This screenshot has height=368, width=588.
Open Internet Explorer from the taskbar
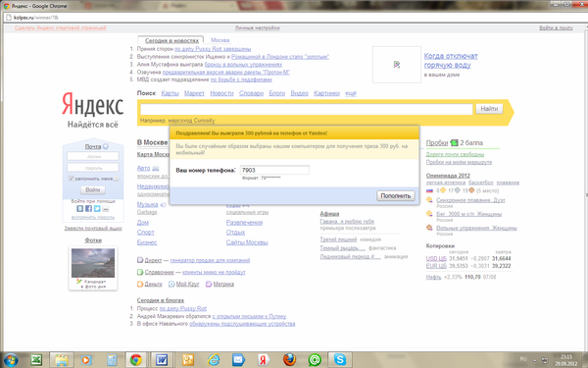point(214,360)
